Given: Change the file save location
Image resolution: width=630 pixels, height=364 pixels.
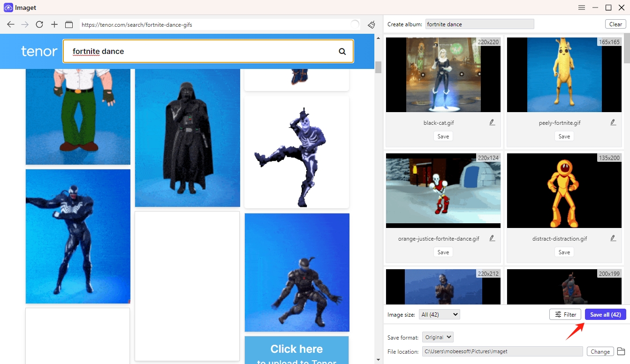Looking at the screenshot, I should (600, 351).
